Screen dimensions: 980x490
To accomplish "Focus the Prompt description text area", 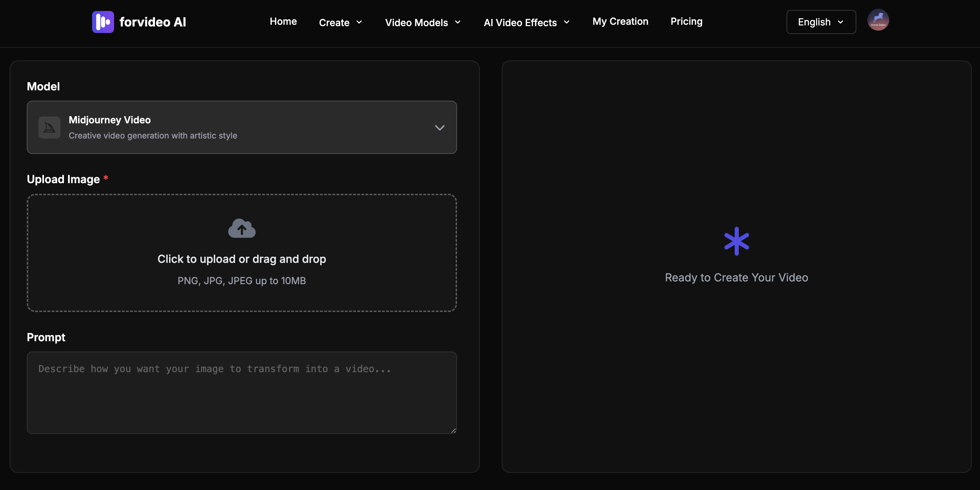I will pyautogui.click(x=242, y=393).
